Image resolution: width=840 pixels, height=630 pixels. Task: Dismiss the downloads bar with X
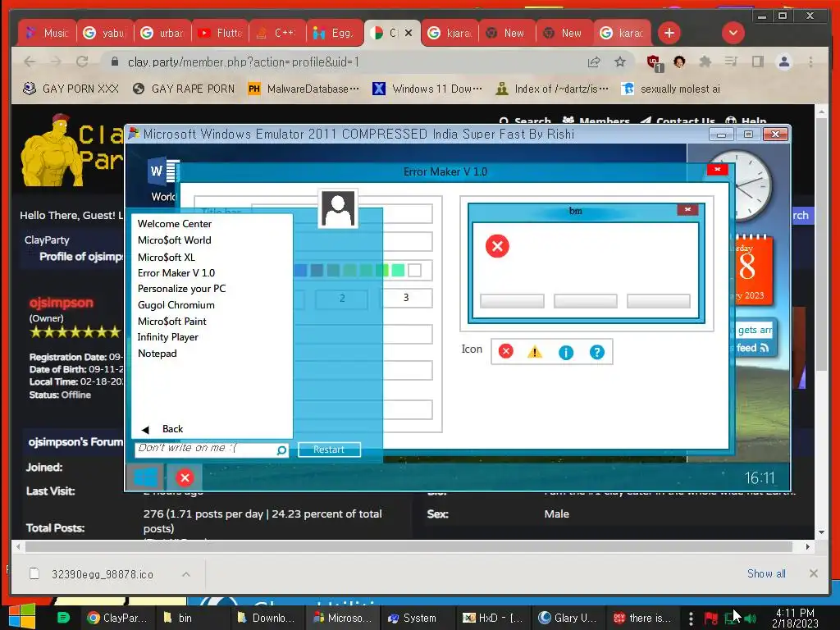click(x=813, y=573)
